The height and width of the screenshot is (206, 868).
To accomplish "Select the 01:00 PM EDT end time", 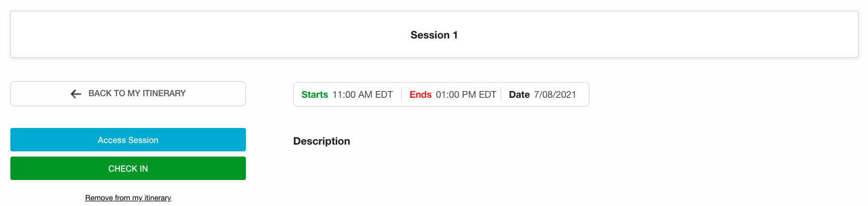I will [466, 95].
